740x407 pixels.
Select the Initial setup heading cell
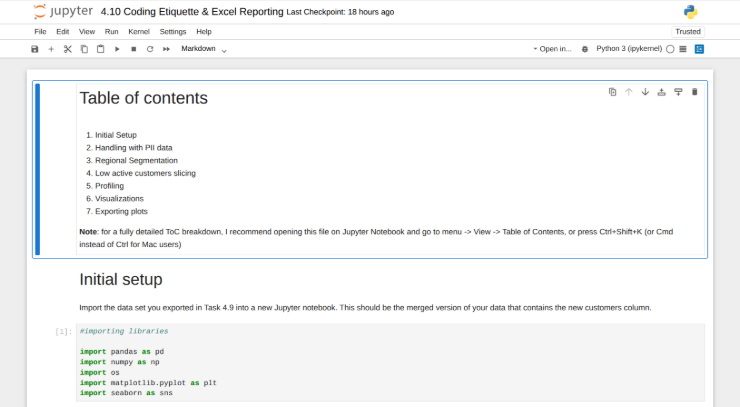click(x=121, y=280)
